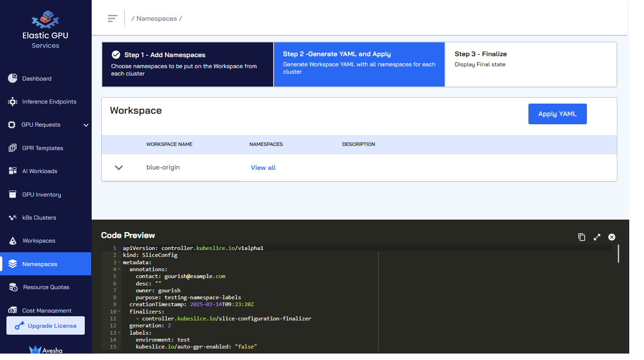Open the View all namespaces link
The height and width of the screenshot is (360, 644).
pos(263,168)
